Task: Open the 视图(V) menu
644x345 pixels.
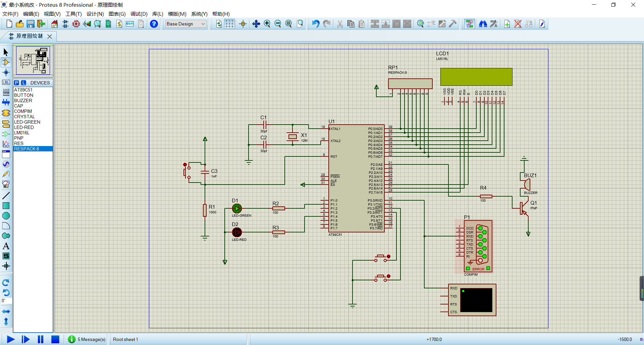Action: click(52, 14)
